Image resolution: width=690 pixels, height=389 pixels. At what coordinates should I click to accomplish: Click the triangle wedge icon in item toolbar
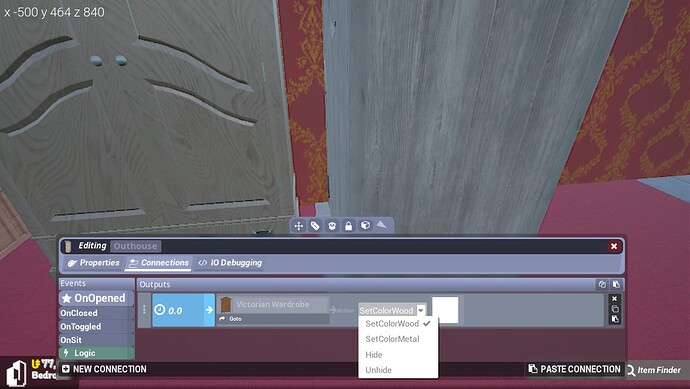click(x=382, y=224)
